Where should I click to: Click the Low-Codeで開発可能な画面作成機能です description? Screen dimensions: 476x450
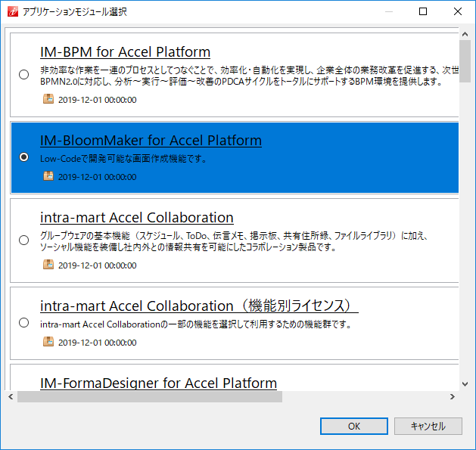123,159
